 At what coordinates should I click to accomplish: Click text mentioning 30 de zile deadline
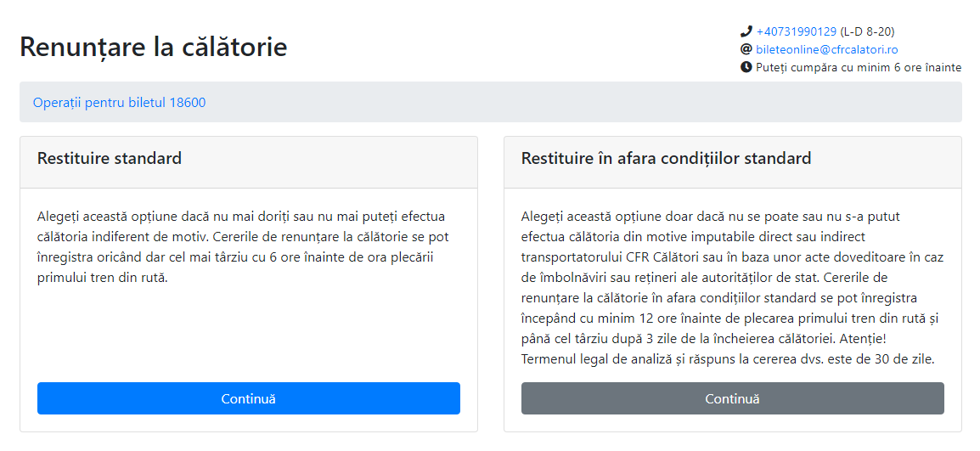pyautogui.click(x=728, y=359)
